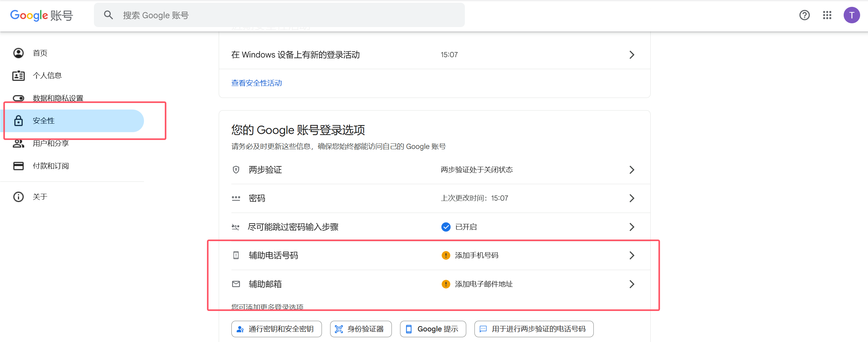This screenshot has height=342, width=868.
Task: Click the 15:07 login activity time
Action: click(449, 55)
